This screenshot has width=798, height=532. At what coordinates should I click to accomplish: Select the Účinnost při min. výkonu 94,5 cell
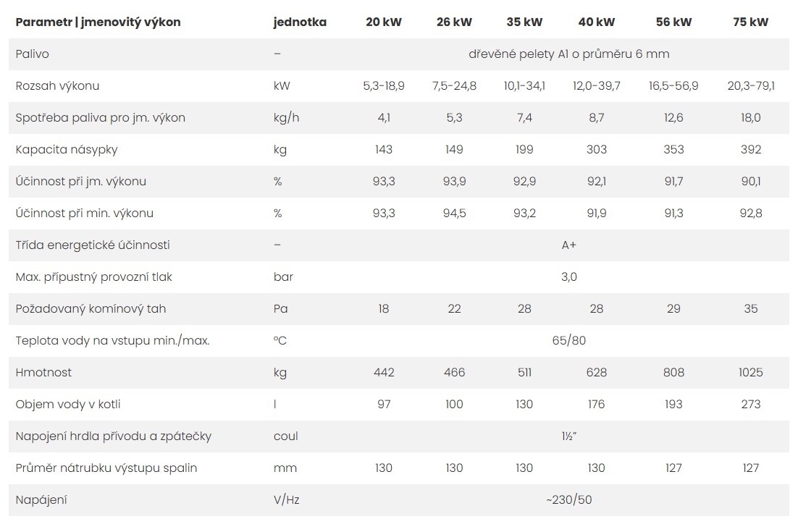(x=454, y=213)
